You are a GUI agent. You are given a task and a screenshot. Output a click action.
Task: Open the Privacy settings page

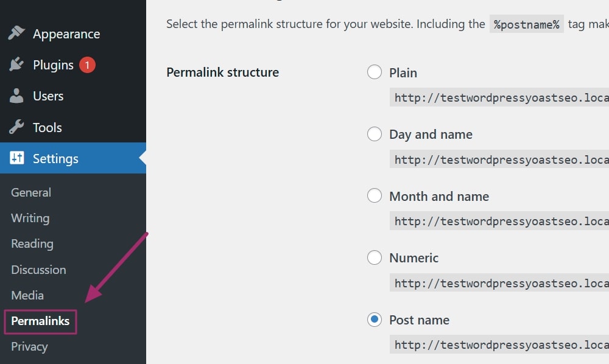coord(29,346)
